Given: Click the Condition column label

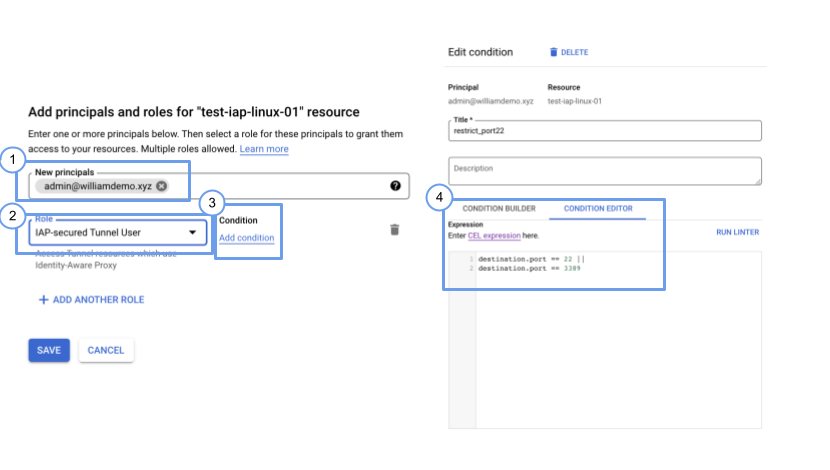Looking at the screenshot, I should [238, 220].
